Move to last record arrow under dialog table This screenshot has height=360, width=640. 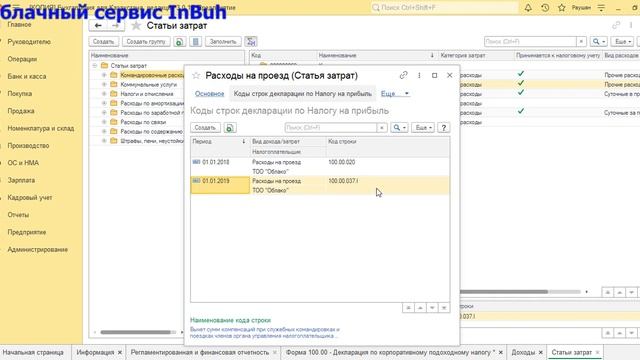coord(444,307)
